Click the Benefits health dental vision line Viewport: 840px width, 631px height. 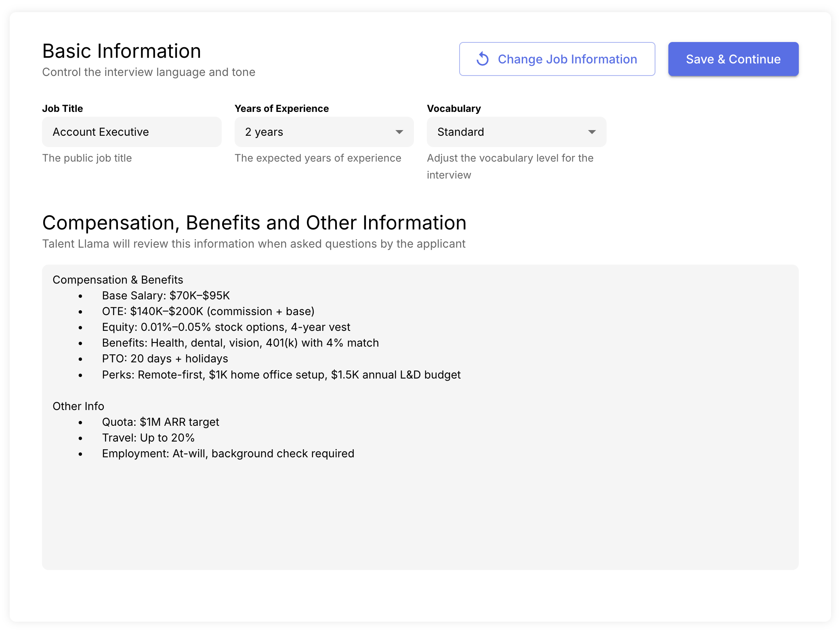[240, 343]
